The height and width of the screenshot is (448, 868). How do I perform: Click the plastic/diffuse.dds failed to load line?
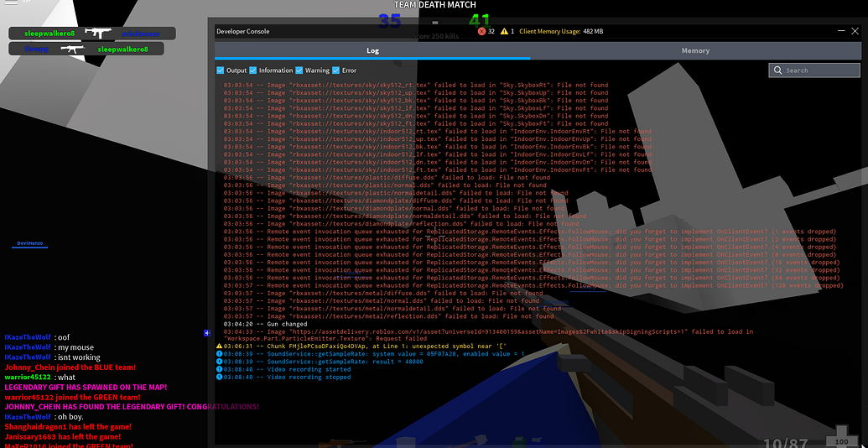[387, 178]
